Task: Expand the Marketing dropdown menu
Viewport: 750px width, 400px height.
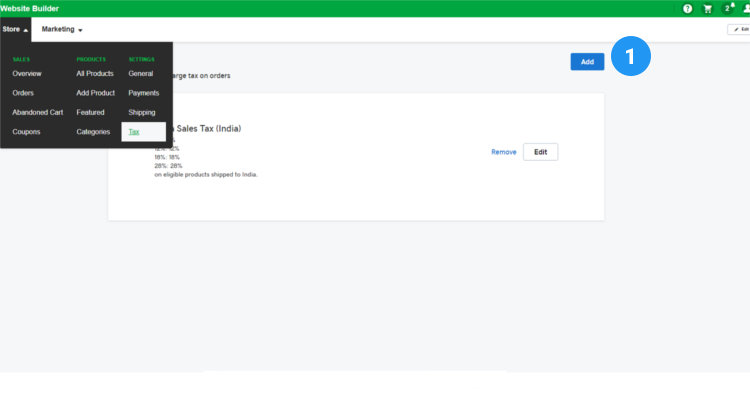Action: (x=62, y=29)
